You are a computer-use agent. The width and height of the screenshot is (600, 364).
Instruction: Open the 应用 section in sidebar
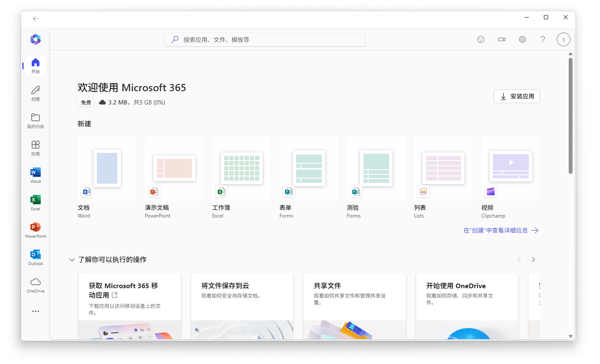[x=35, y=148]
